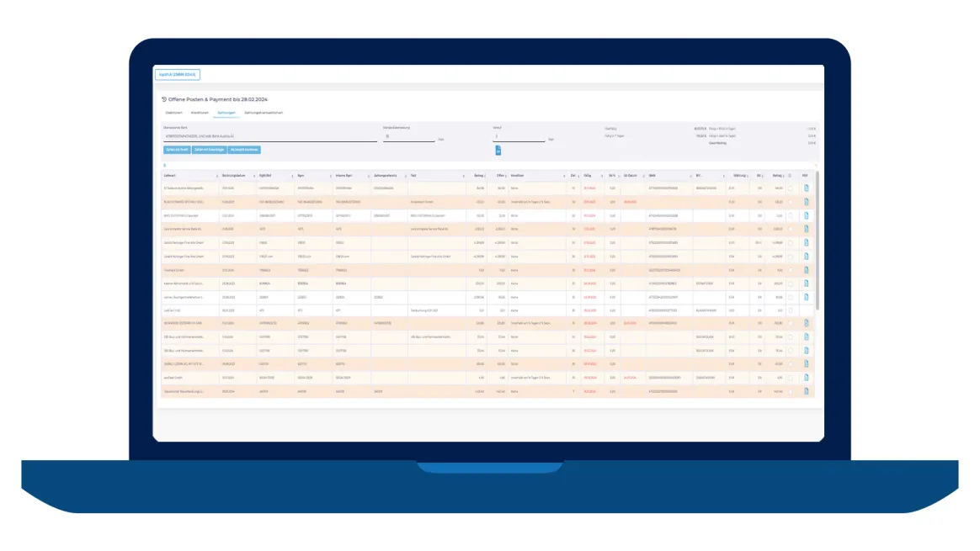
Task: Switch to the Debitoren tab
Action: 173,113
